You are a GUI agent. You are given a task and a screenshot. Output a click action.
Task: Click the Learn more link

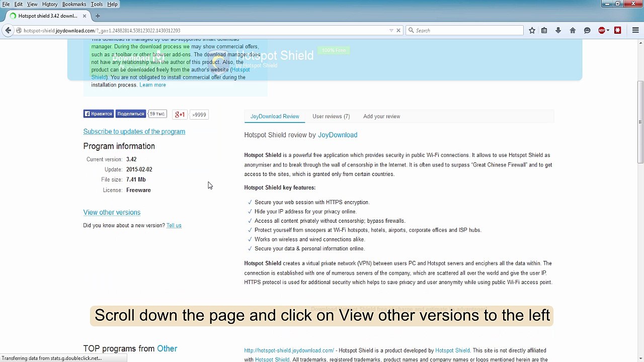(152, 85)
